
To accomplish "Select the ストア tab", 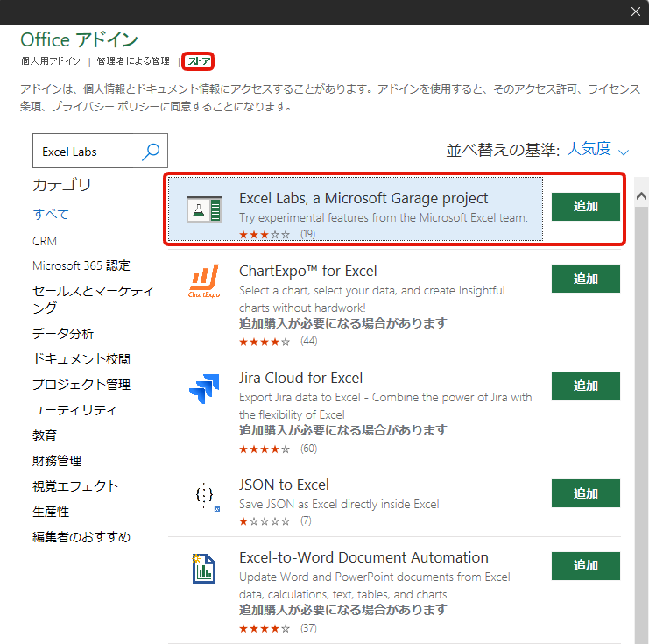I will point(199,61).
